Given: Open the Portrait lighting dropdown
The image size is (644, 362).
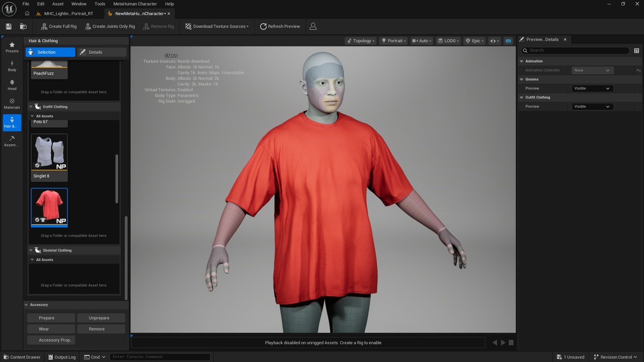Looking at the screenshot, I should tap(393, 41).
